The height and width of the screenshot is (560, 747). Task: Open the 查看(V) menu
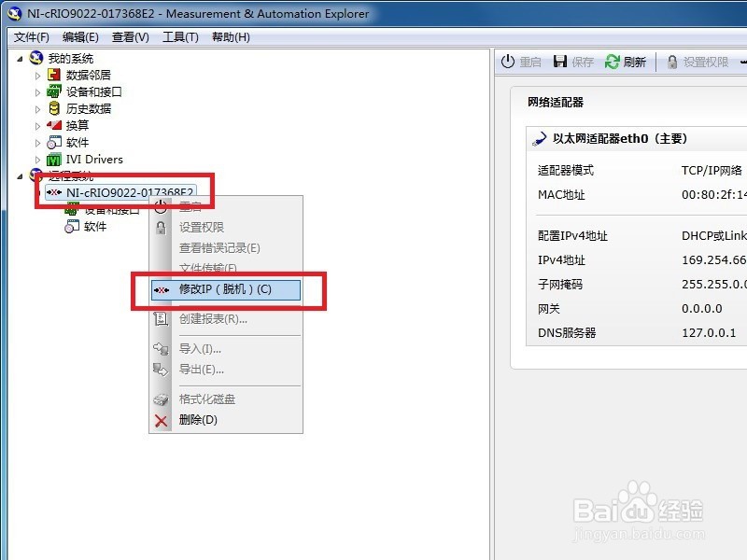click(130, 37)
